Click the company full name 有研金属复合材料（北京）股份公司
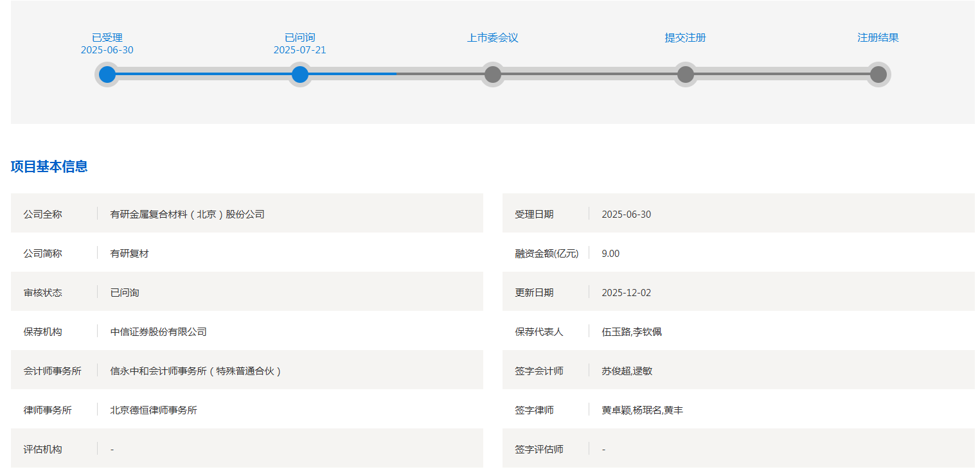The image size is (980, 474). pyautogui.click(x=188, y=215)
